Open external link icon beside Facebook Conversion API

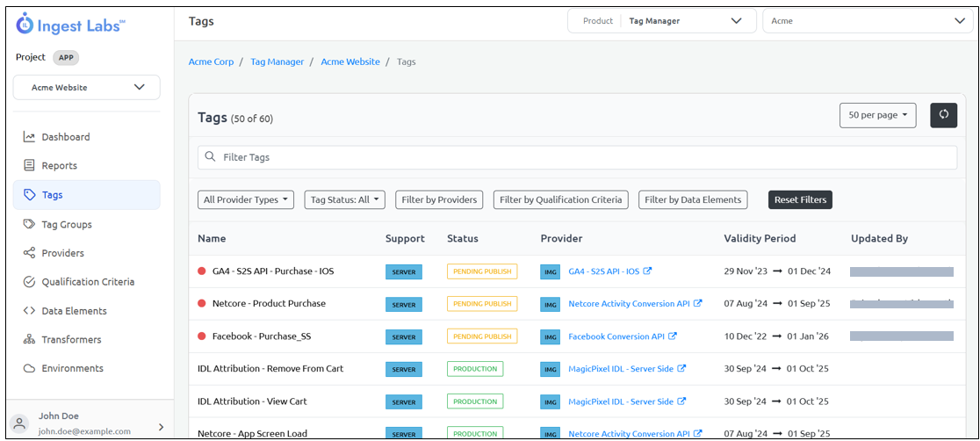pos(672,336)
